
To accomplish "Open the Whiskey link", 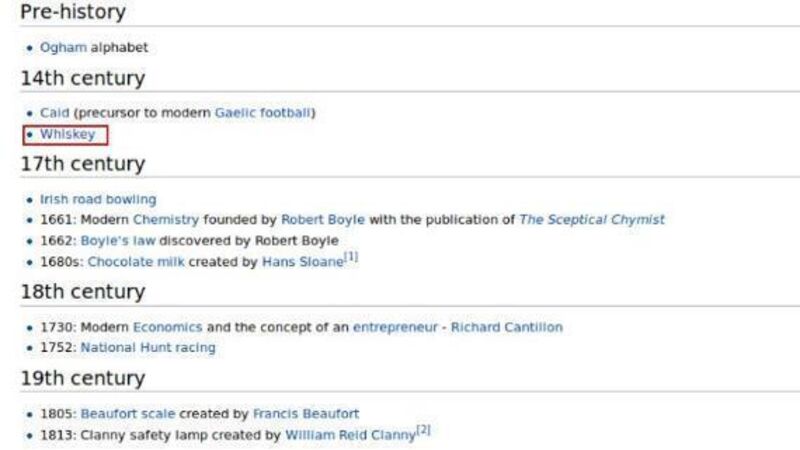I will point(68,134).
